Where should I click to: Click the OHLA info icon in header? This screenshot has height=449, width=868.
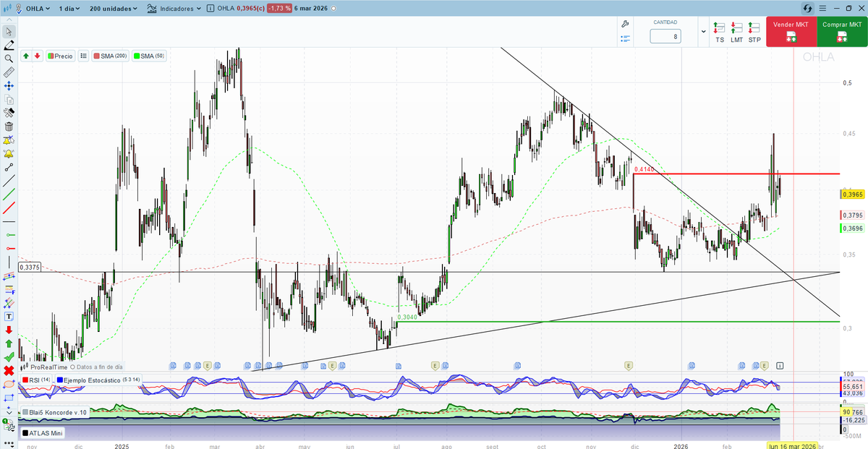[210, 9]
